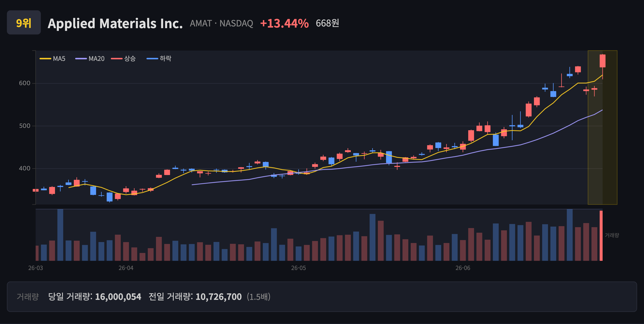Click the 9위 rank badge

[x=24, y=22]
